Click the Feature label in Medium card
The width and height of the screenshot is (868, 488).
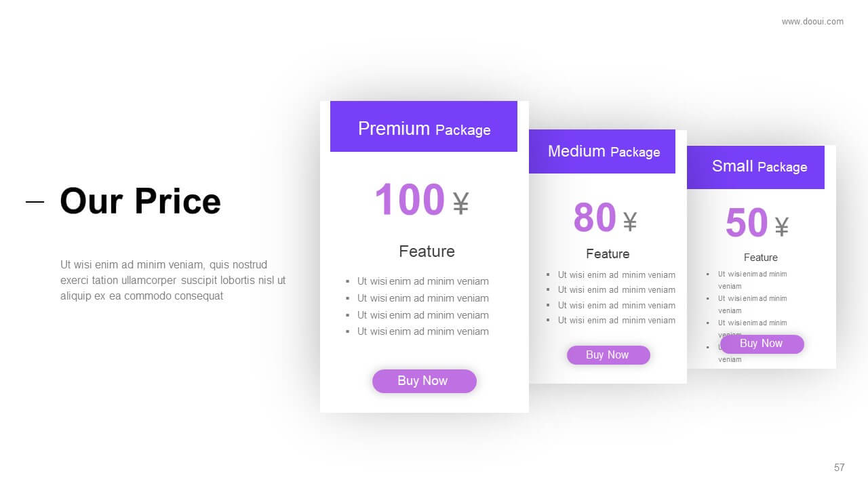608,254
